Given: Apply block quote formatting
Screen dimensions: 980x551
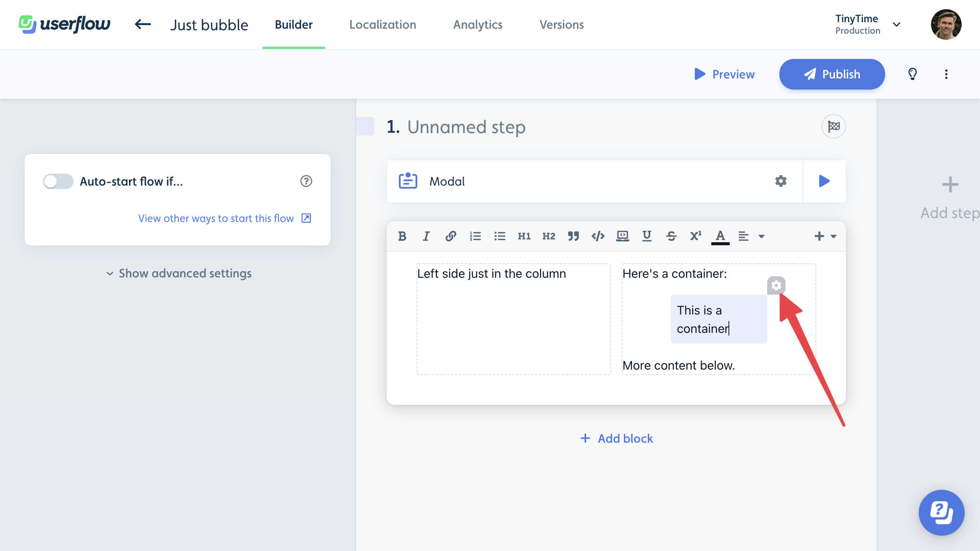Looking at the screenshot, I should point(573,236).
